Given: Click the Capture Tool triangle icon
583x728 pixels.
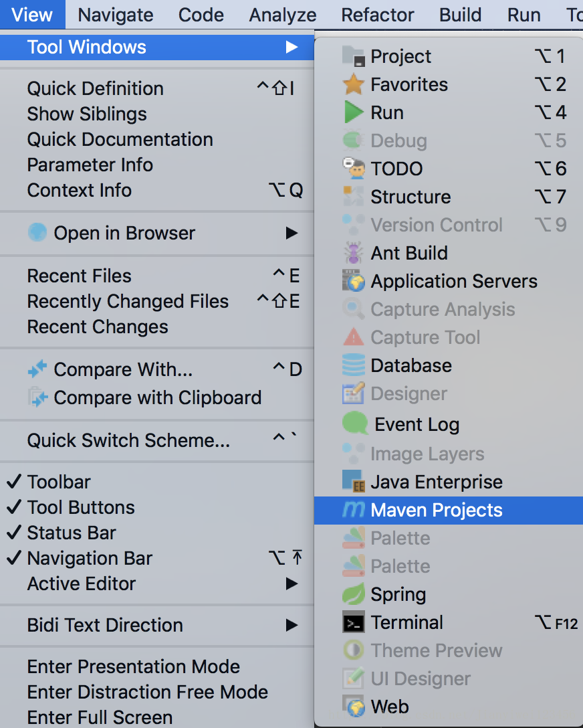Looking at the screenshot, I should [x=354, y=337].
